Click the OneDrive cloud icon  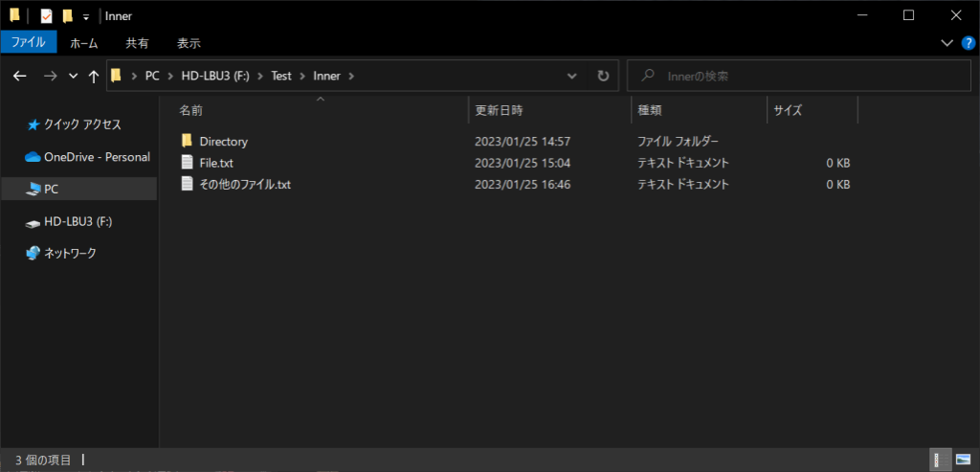click(33, 158)
